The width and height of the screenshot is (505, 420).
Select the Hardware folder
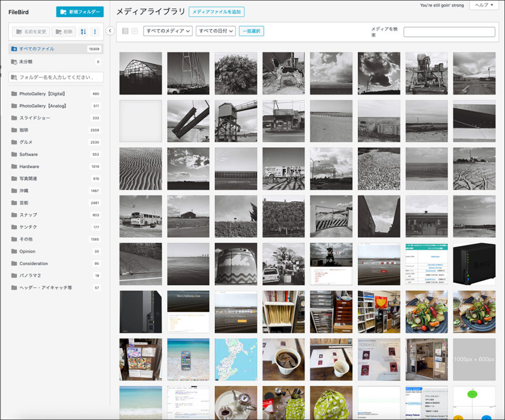point(56,167)
